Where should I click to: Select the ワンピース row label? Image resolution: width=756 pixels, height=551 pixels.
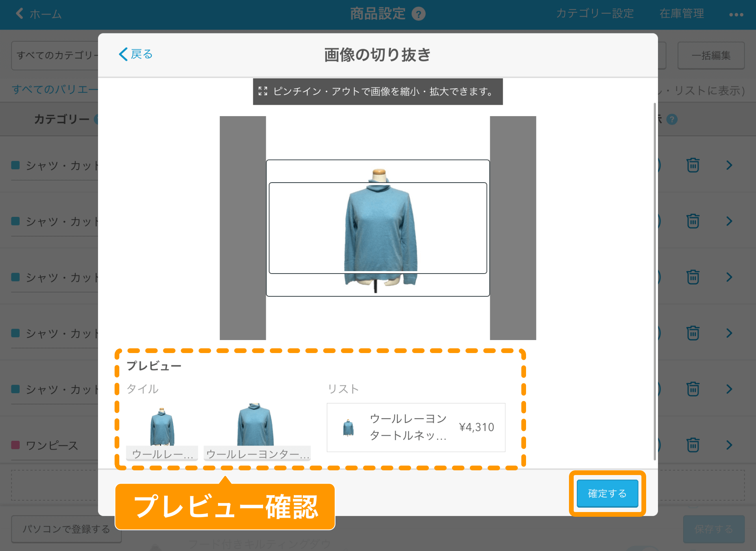click(x=52, y=445)
